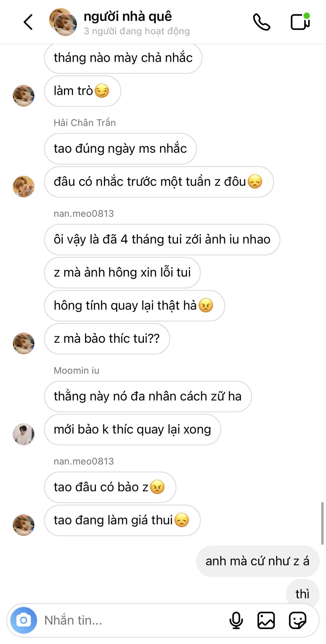Tap the sent message 'anh mà cứ như z á'

pos(258,561)
